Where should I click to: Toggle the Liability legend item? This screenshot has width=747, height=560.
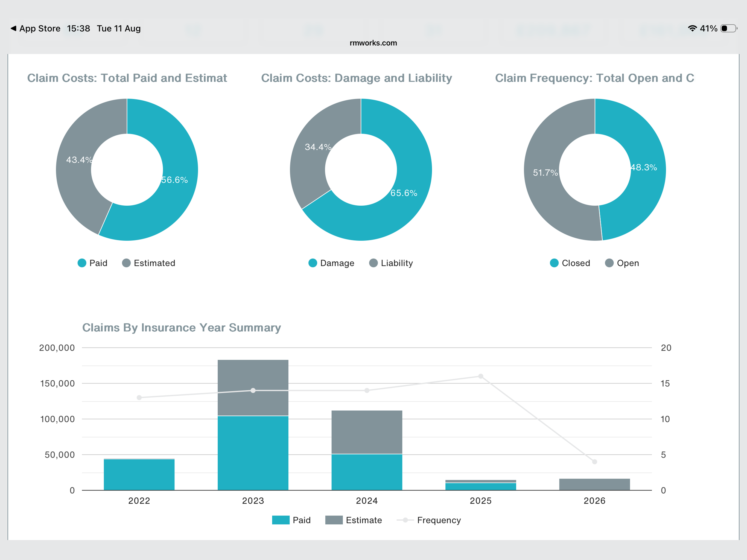tap(391, 263)
